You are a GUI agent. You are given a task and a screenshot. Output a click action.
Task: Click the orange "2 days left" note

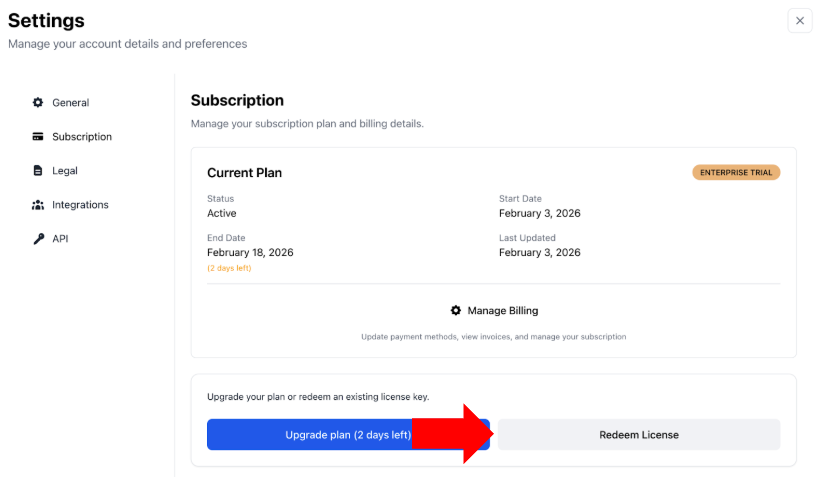click(x=229, y=269)
